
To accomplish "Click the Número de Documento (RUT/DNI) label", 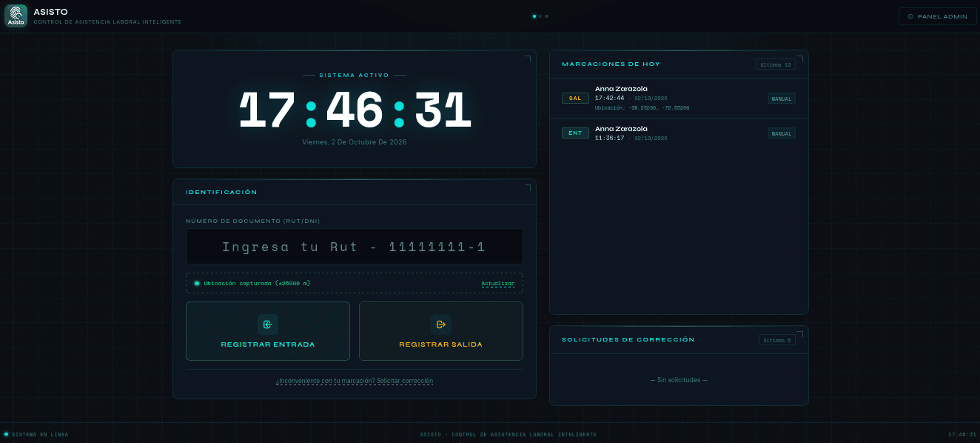I will coord(252,221).
